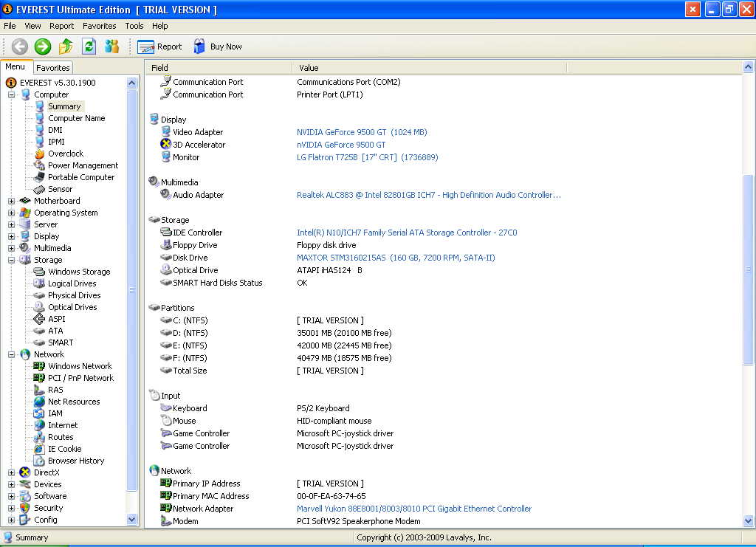Click the Back navigation arrow icon

coord(20,47)
